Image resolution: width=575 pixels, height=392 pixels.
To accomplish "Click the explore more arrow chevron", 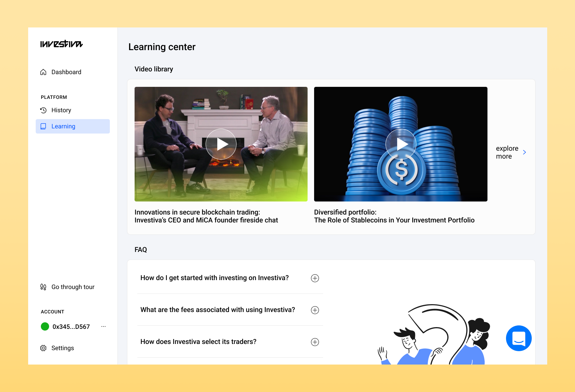I will (524, 152).
